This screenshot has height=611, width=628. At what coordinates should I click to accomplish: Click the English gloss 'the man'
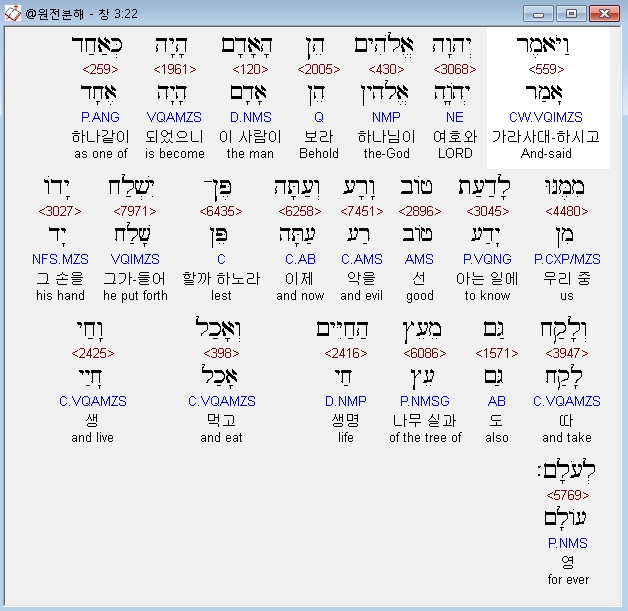250,153
